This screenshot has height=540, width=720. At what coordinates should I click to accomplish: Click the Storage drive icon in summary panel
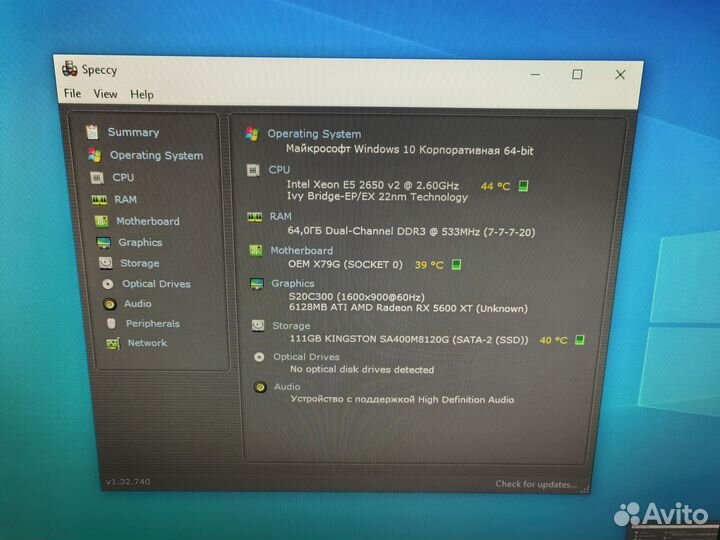[258, 326]
